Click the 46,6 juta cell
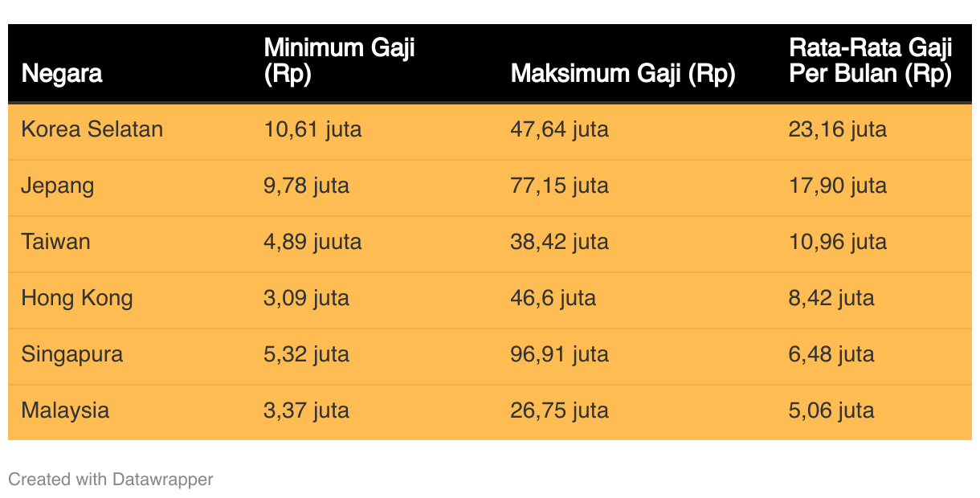This screenshot has width=980, height=498. (553, 298)
